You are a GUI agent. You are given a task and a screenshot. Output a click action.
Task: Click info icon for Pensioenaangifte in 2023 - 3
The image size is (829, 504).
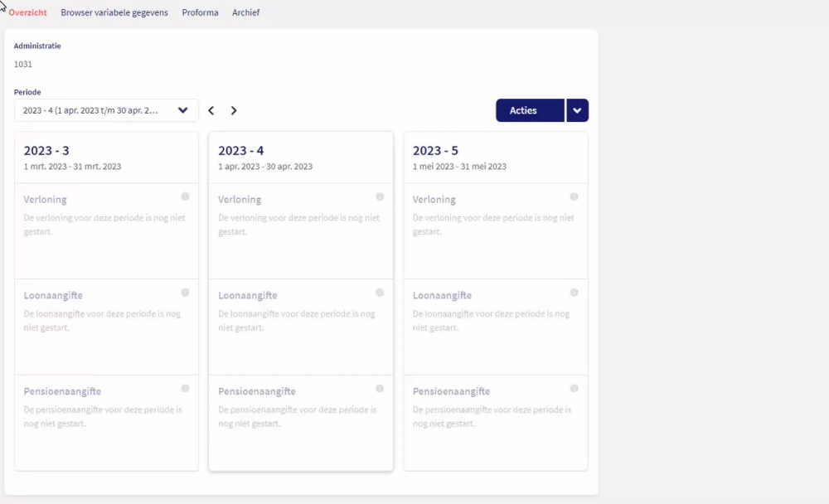click(185, 388)
